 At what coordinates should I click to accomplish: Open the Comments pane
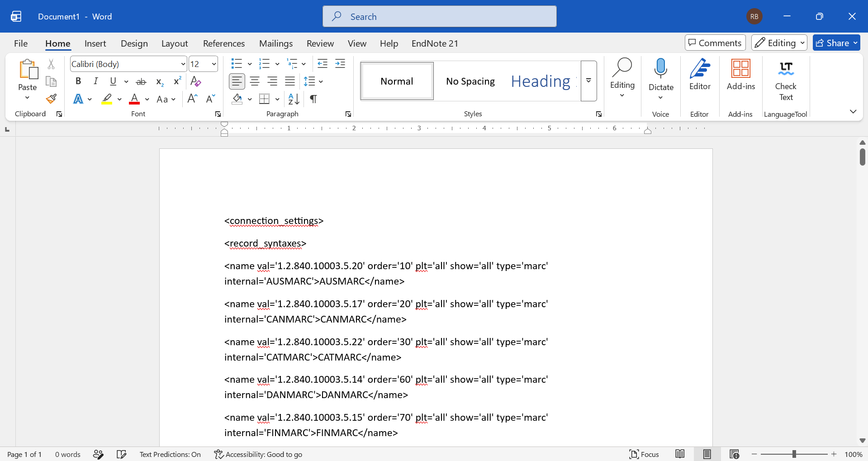coord(715,43)
